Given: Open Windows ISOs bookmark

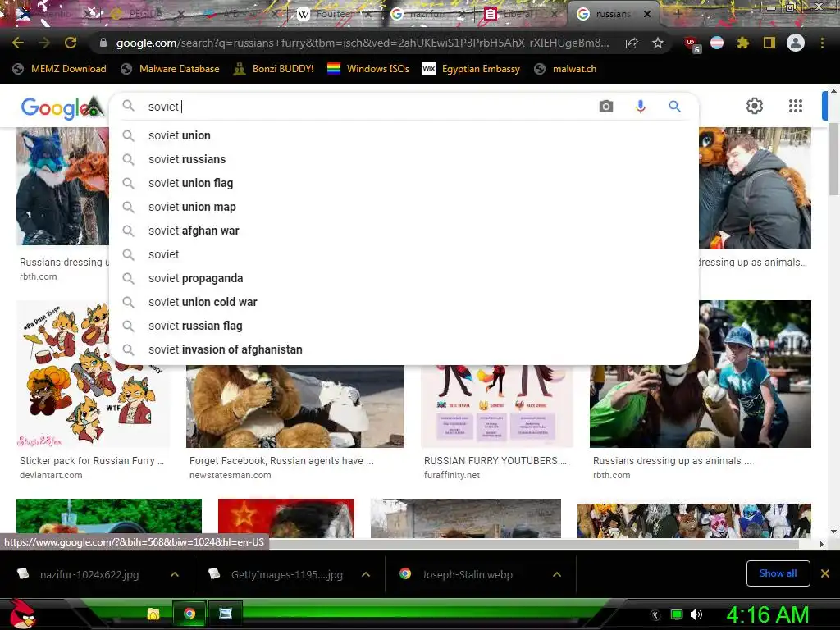Looking at the screenshot, I should pyautogui.click(x=368, y=69).
